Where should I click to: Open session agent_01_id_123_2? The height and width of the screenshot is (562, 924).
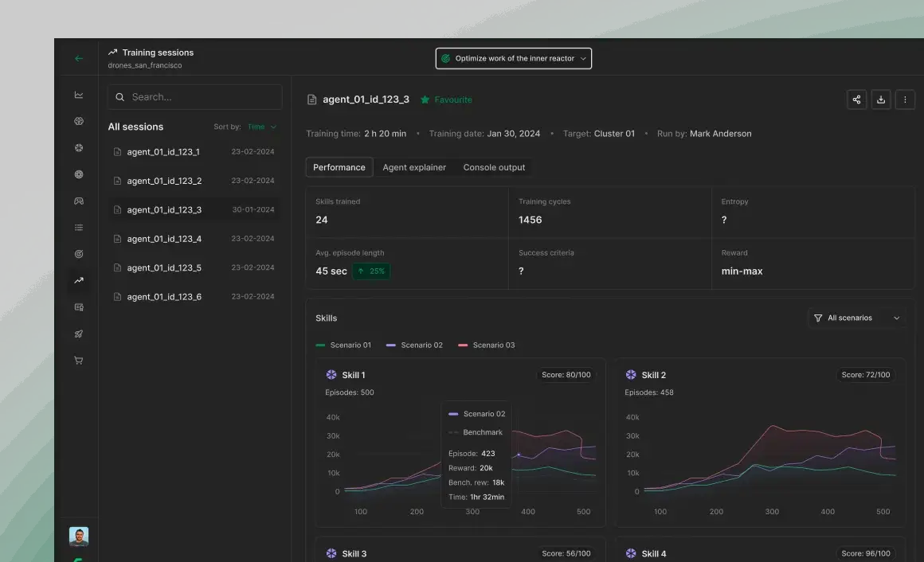point(194,181)
